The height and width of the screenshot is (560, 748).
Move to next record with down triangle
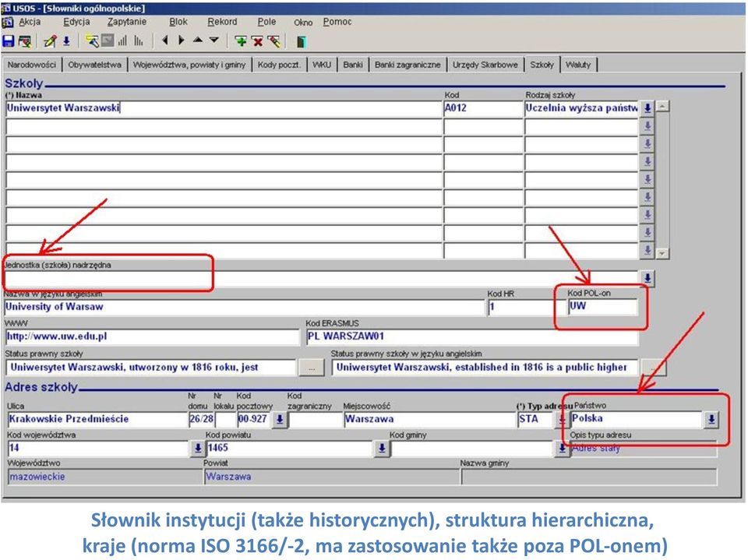coord(214,41)
